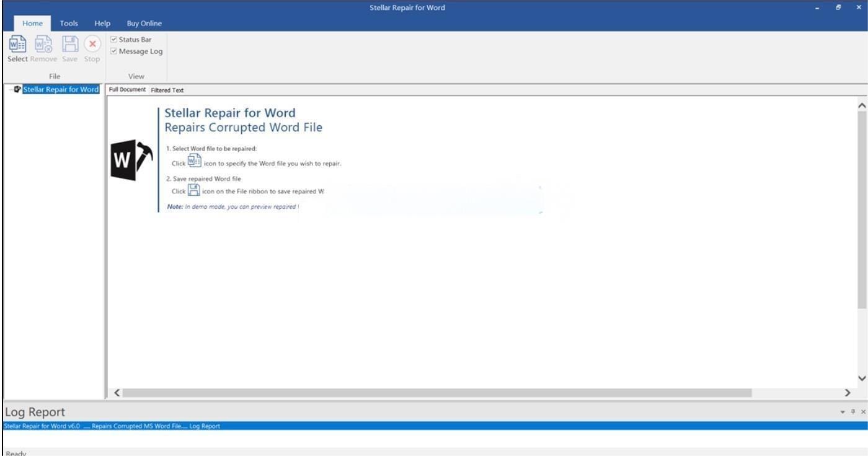Screen dimensions: 868x456
Task: Open the Home ribbon tab
Action: [33, 24]
